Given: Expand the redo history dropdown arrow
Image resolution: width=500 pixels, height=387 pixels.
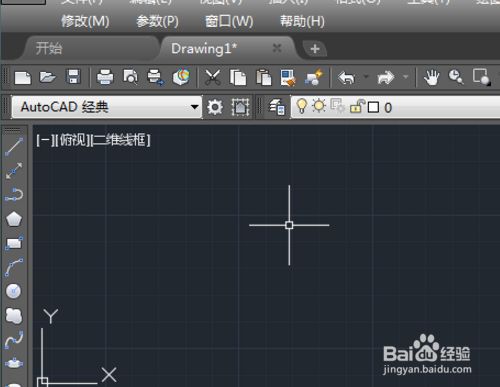Looking at the screenshot, I should [x=405, y=77].
